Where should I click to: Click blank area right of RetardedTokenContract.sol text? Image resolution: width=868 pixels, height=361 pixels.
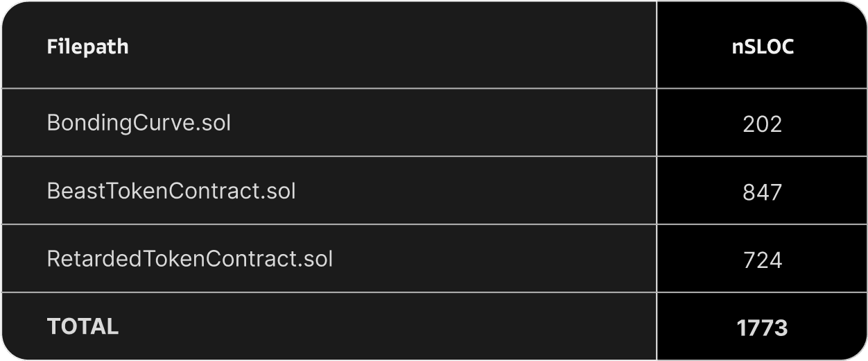pyautogui.click(x=494, y=259)
